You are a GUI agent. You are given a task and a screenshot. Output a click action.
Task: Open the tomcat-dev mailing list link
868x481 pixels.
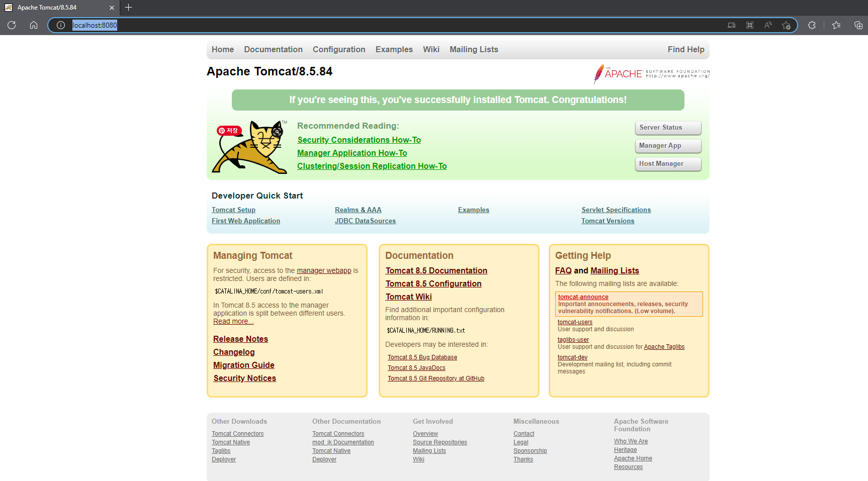[x=572, y=357]
